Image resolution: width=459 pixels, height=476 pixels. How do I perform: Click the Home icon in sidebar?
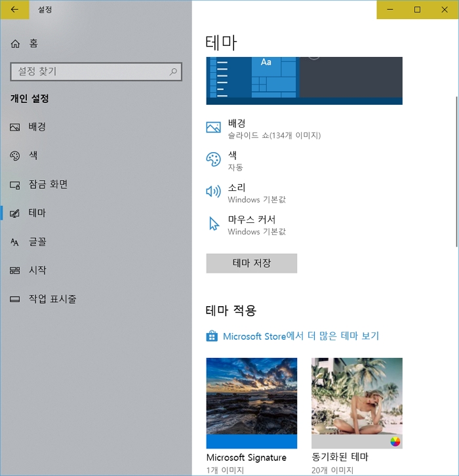(16, 44)
